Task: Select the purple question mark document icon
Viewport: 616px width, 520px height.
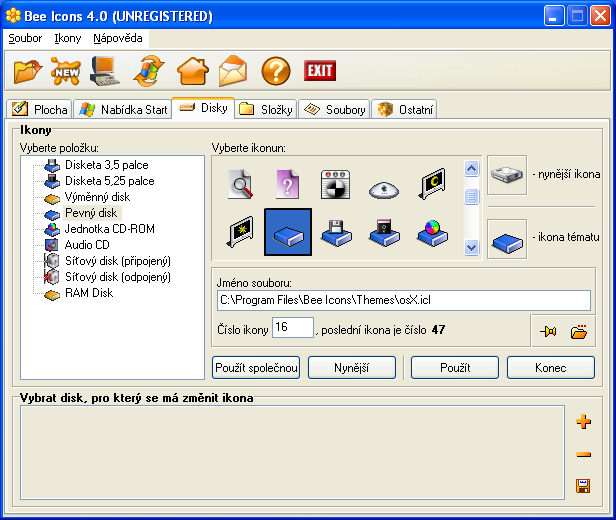Action: [288, 184]
